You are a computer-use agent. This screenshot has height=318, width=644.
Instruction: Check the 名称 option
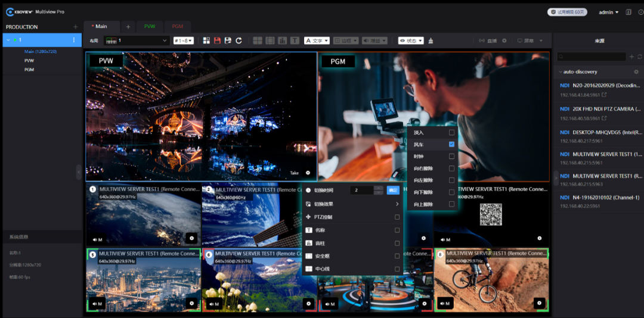point(397,230)
